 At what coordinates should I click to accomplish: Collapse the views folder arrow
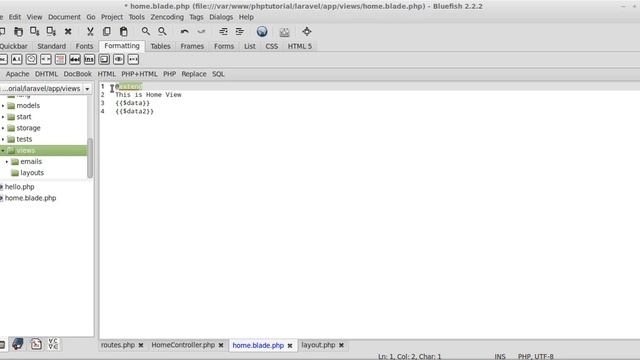click(3, 151)
